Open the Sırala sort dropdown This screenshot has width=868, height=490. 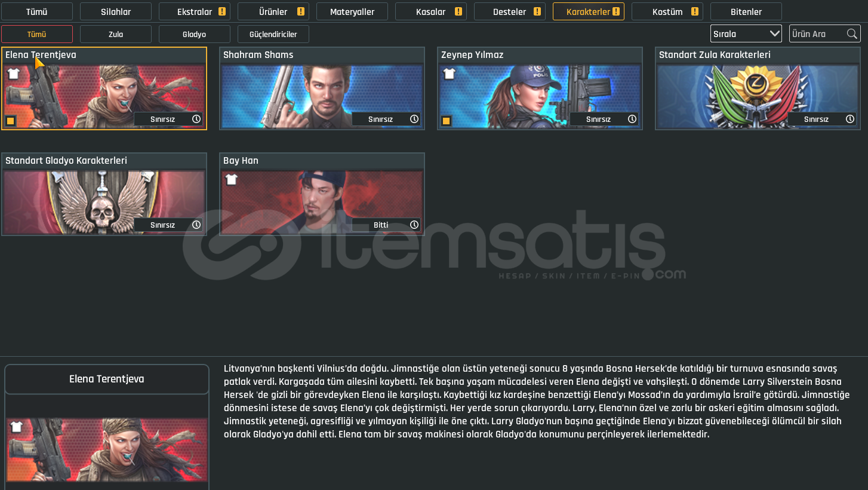746,33
